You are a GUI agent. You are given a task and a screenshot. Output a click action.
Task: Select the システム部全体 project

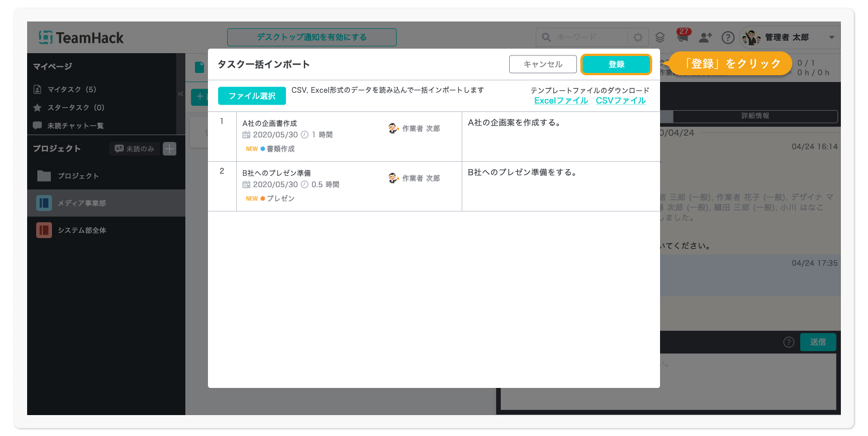click(x=81, y=230)
